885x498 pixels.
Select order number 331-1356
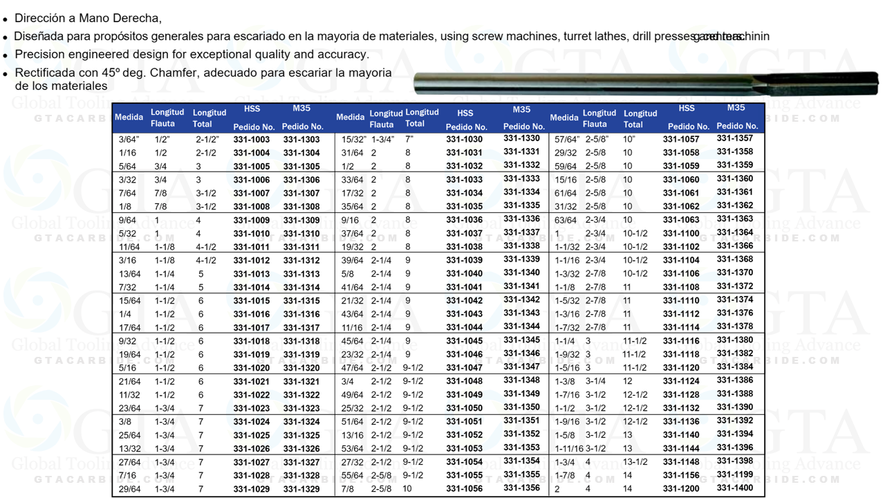[x=521, y=486]
